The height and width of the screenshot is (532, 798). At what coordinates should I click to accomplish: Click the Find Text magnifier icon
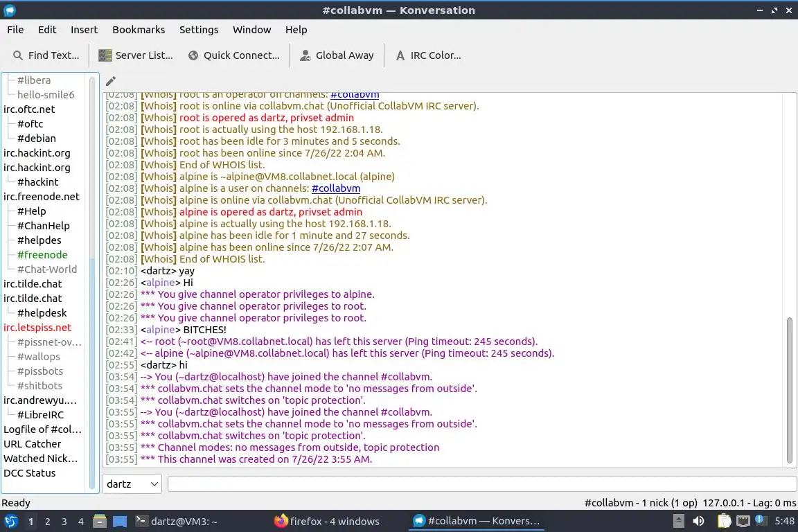tap(18, 55)
